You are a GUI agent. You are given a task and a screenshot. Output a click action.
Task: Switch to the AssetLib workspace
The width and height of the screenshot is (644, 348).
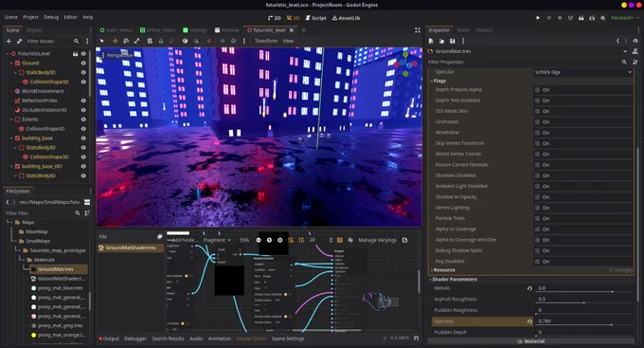point(346,18)
